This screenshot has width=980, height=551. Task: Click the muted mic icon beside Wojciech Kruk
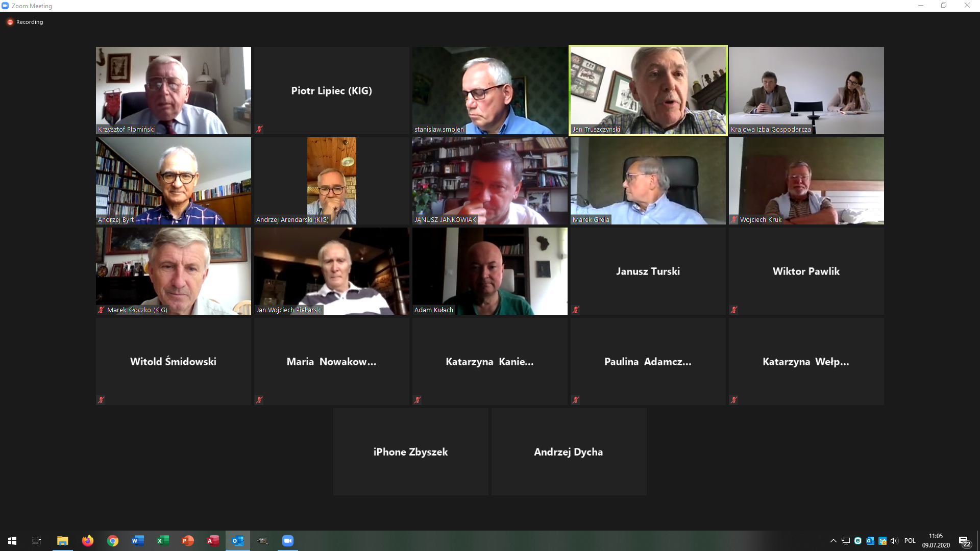pos(734,219)
